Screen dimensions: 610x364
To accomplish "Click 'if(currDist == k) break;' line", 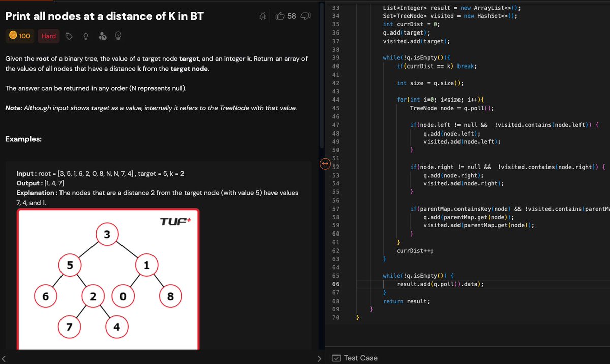I will point(437,67).
